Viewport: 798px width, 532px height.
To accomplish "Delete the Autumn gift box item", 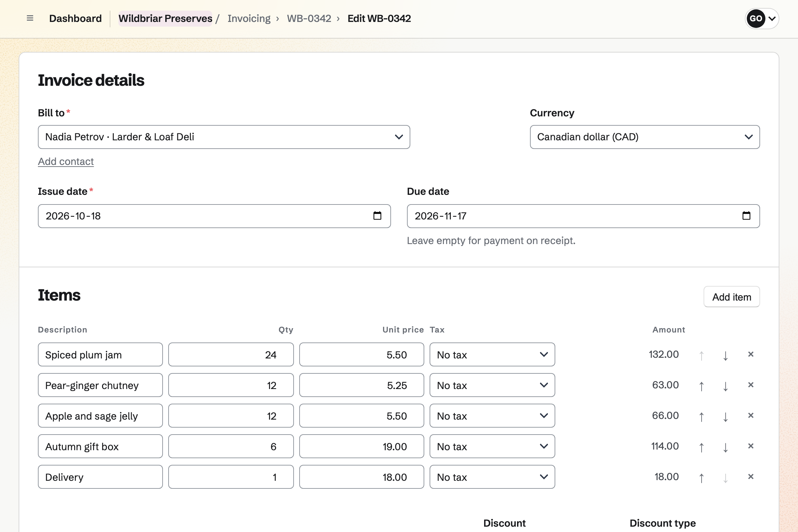I will 750,446.
